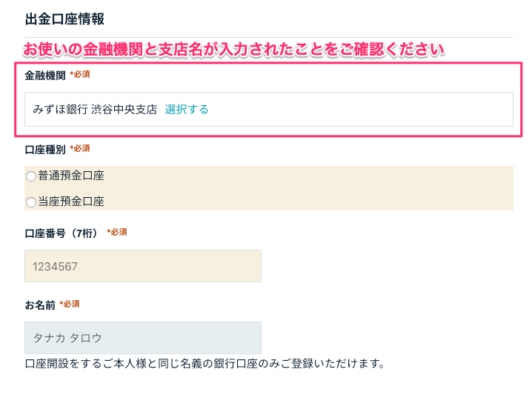Viewport: 532px width, 412px height.
Task: Click the pink instruction text above 金融機関
Action: point(233,50)
